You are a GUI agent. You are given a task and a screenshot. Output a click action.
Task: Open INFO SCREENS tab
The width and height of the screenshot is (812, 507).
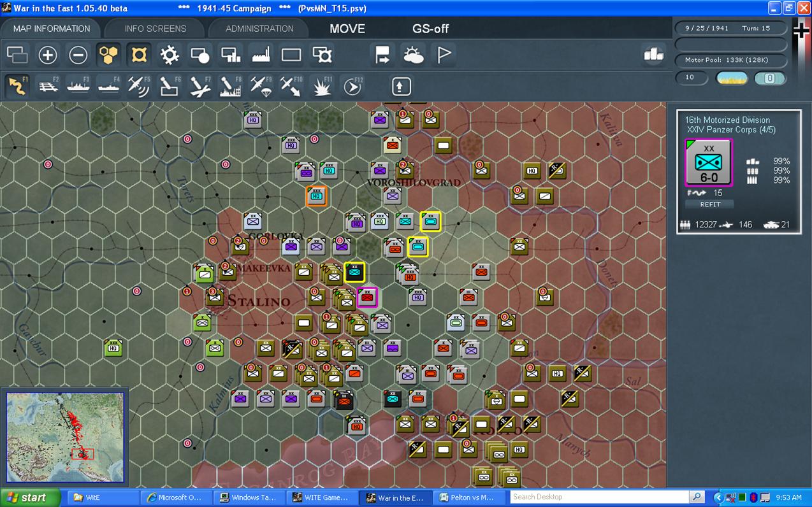(156, 29)
